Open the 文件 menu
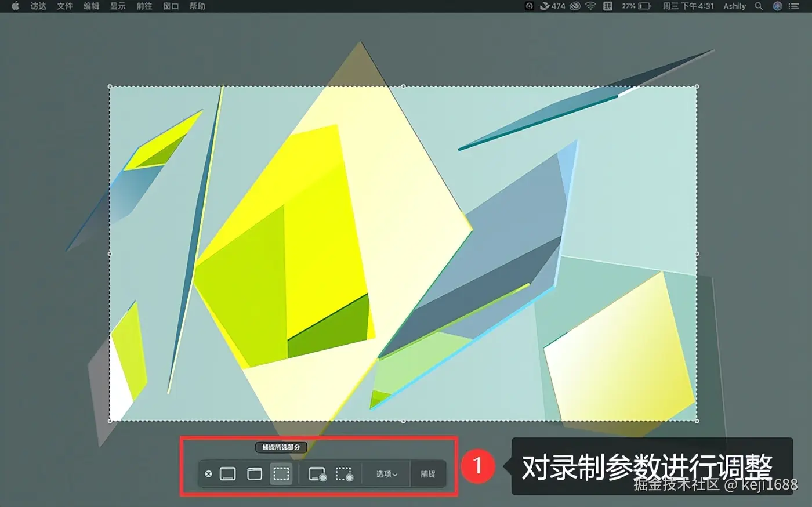This screenshot has width=812, height=507. coord(65,6)
